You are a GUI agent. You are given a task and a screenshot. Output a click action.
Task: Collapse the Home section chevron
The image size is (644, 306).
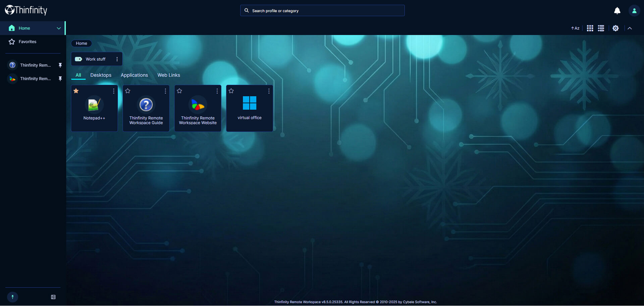tap(59, 28)
